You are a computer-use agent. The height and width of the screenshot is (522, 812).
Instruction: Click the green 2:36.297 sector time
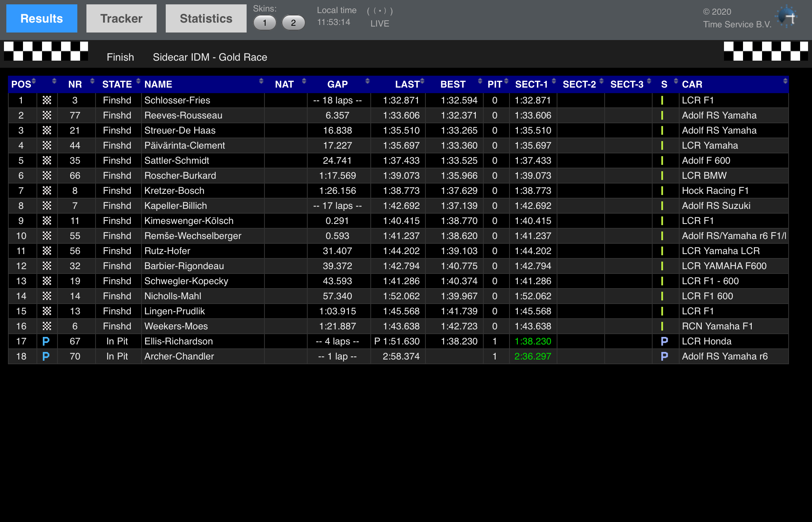(x=533, y=356)
